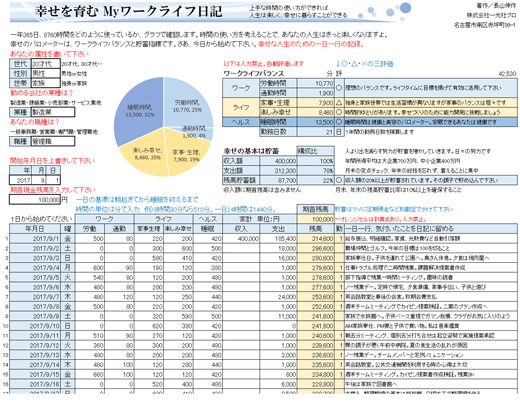This screenshot has height=403, width=520.
Task: Click the 家事生理 column header
Action: click(x=149, y=229)
